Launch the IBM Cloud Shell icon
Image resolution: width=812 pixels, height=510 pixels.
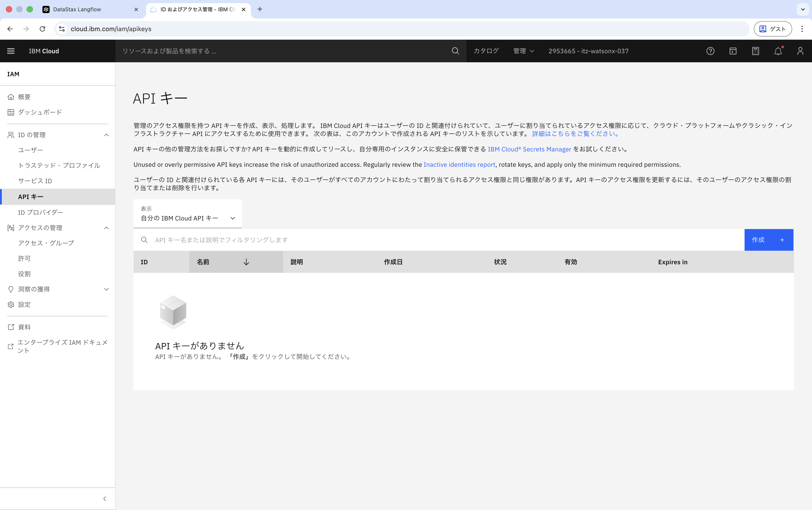click(x=733, y=51)
